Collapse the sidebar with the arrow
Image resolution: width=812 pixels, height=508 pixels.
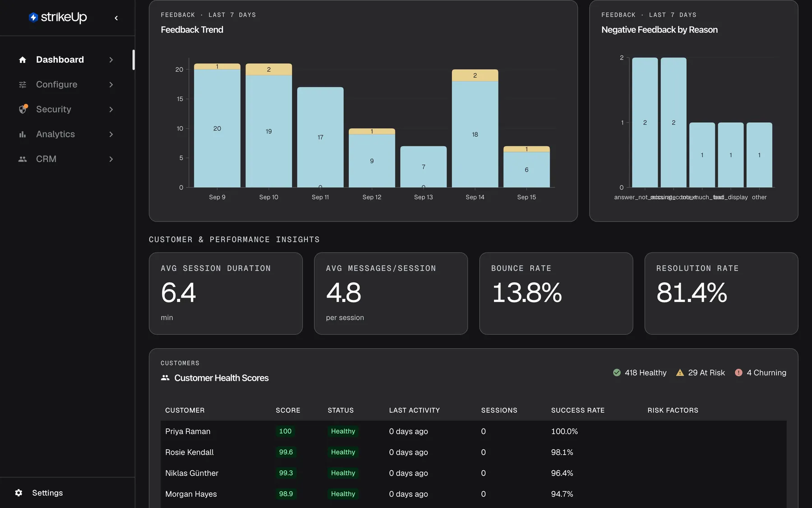coord(116,18)
